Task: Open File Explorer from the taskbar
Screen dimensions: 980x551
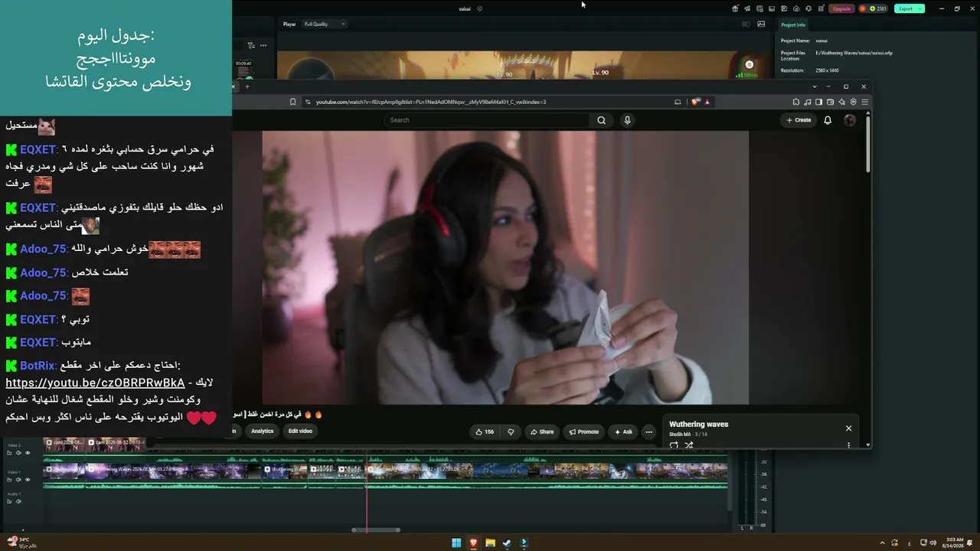Action: coord(490,543)
